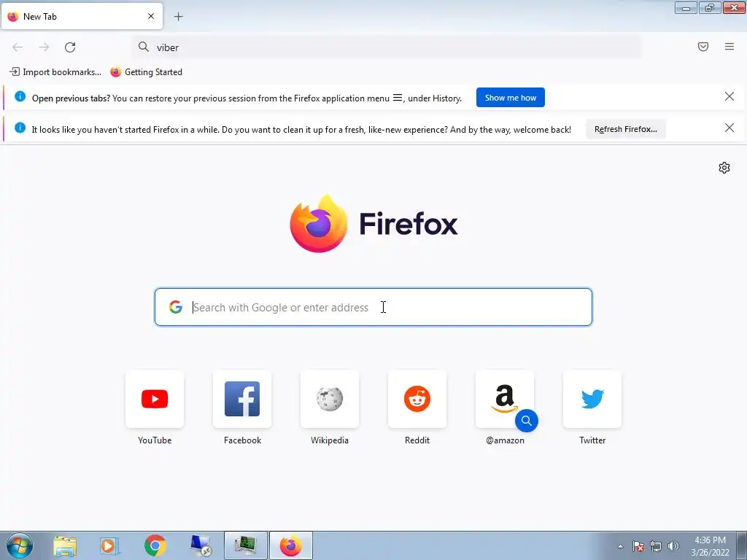The width and height of the screenshot is (747, 560).
Task: Click the YouTube label text
Action: [155, 440]
